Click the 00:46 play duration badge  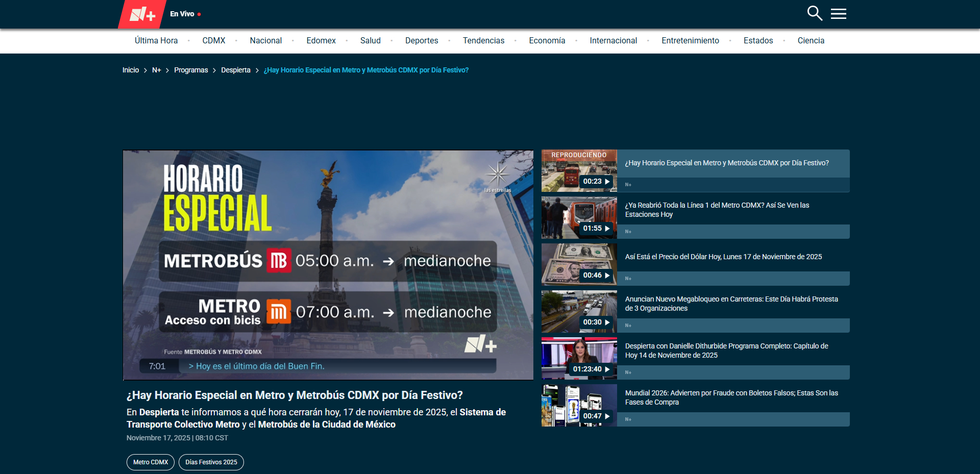(596, 275)
